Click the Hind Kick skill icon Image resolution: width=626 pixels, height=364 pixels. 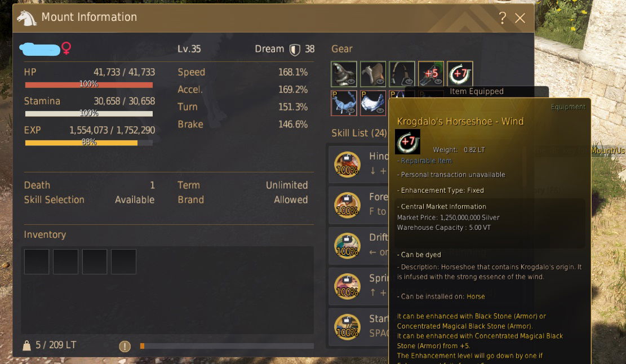(347, 165)
